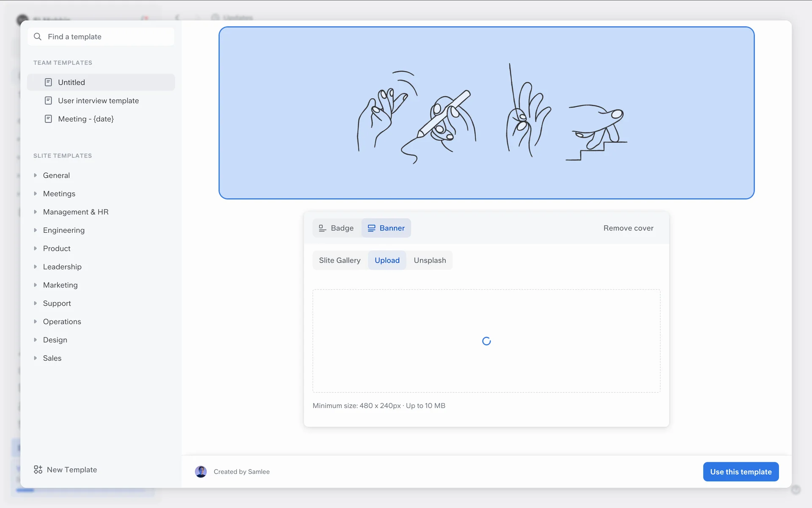Screen dimensions: 812x508
Task: Click Samlee's avatar in the footer
Action: pyautogui.click(x=201, y=472)
